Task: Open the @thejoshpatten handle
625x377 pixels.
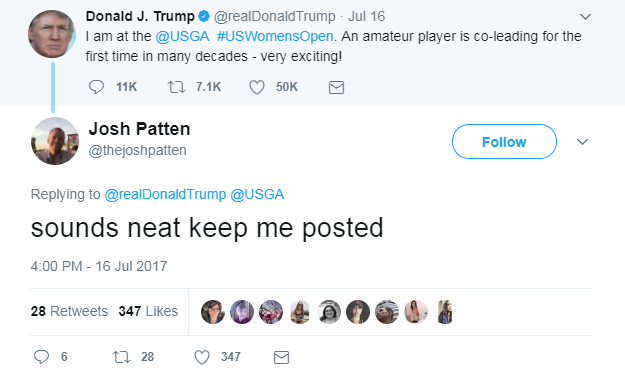Action: pos(138,151)
